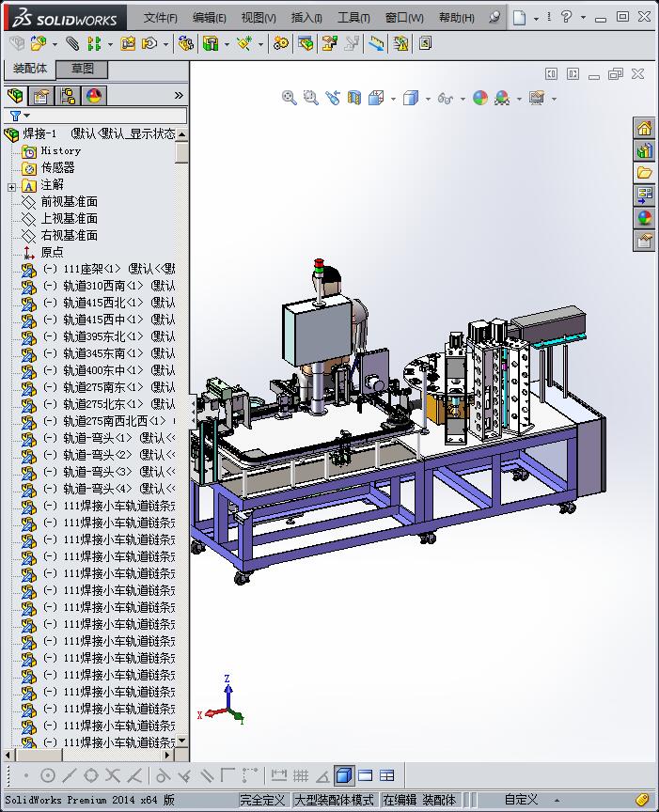659x812 pixels.
Task: Open Appearances task pane color ball
Action: (x=645, y=218)
